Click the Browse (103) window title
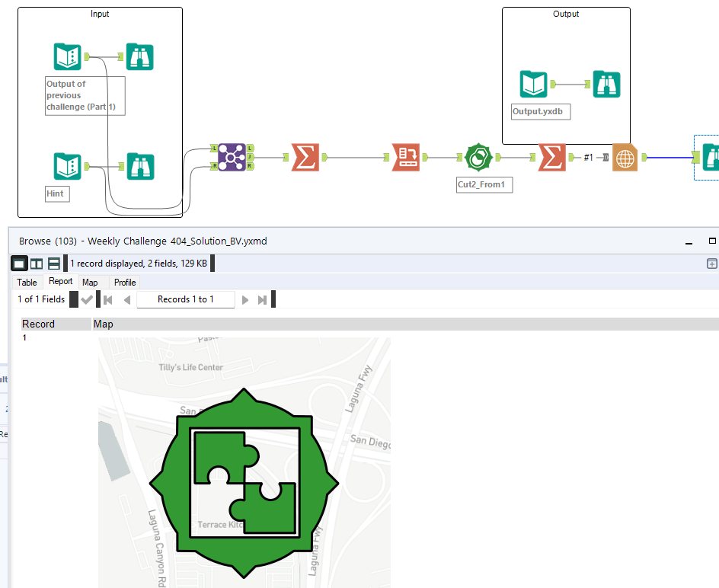This screenshot has height=588, width=719. tap(142, 241)
